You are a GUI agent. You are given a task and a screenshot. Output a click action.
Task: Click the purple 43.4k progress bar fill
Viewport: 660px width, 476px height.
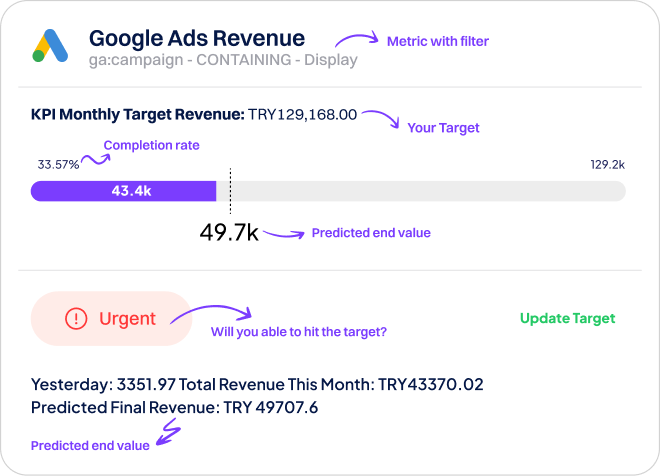[x=123, y=191]
